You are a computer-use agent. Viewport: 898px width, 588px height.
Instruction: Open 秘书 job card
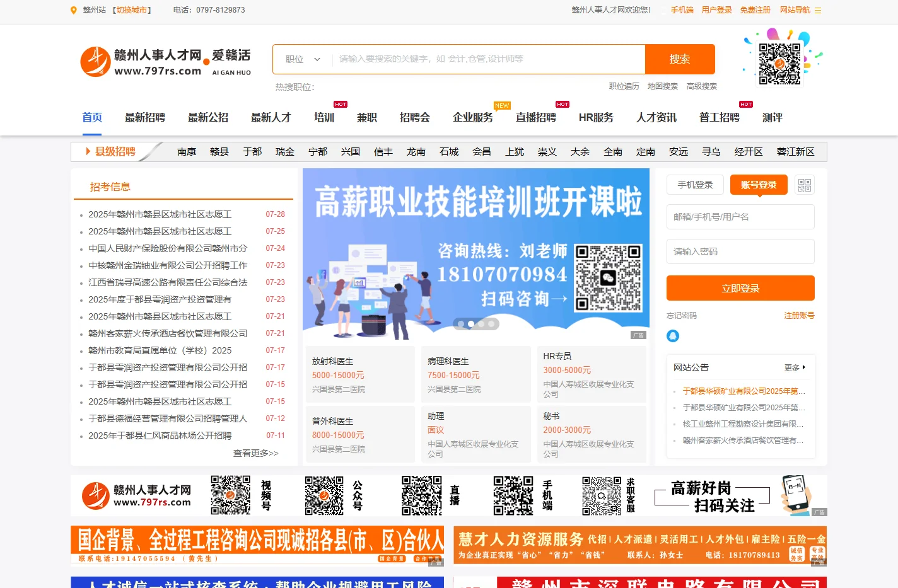pyautogui.click(x=592, y=435)
